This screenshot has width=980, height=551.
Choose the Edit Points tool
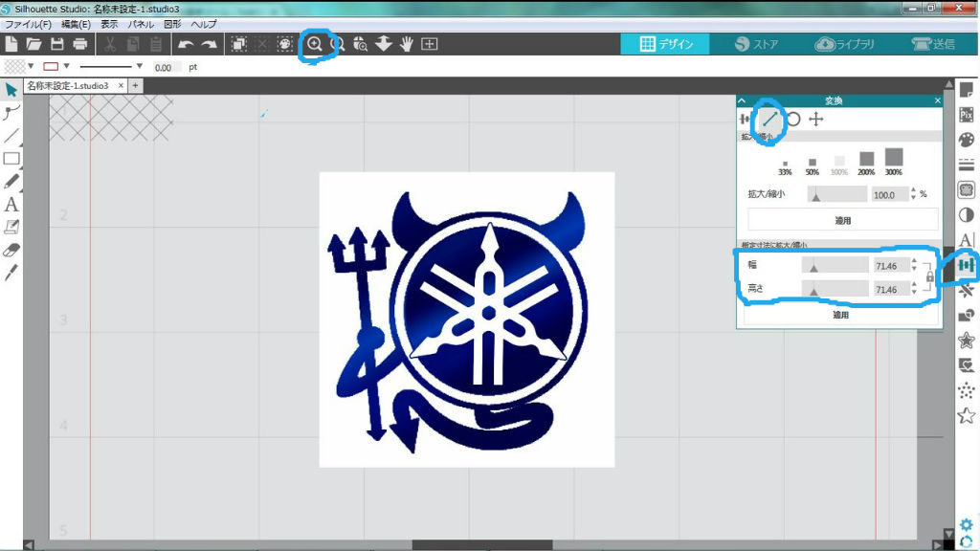click(11, 113)
